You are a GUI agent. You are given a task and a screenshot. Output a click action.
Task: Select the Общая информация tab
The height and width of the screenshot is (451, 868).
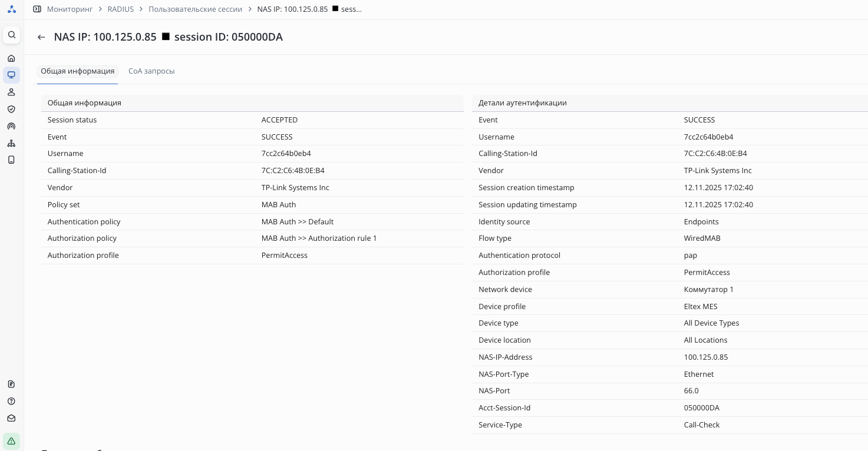coord(77,71)
